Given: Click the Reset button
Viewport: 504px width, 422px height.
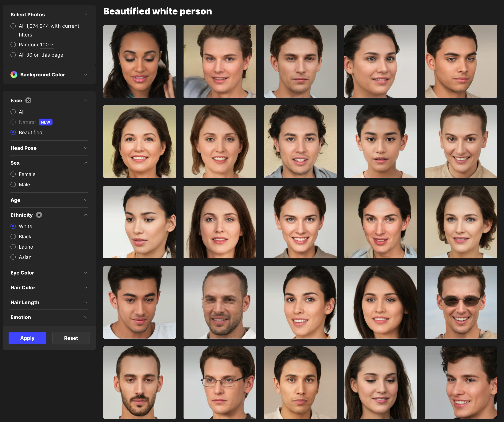Looking at the screenshot, I should tap(71, 338).
